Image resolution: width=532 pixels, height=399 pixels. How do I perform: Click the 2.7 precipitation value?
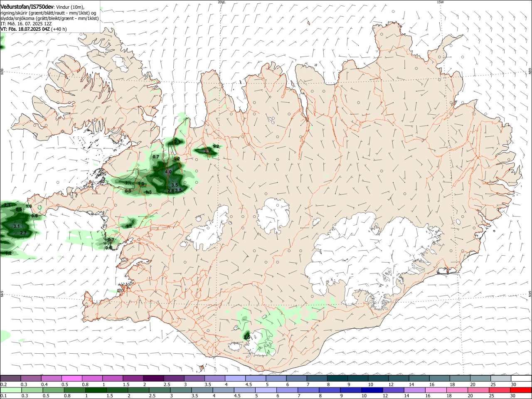pos(23,233)
